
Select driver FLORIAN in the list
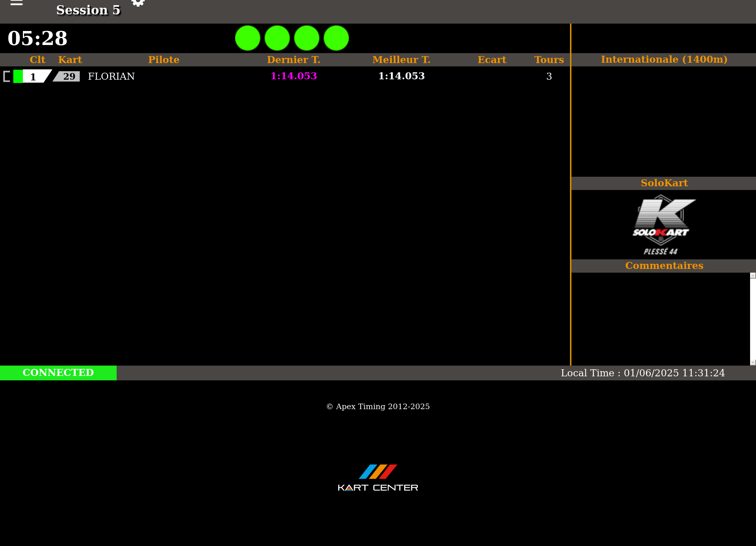111,76
